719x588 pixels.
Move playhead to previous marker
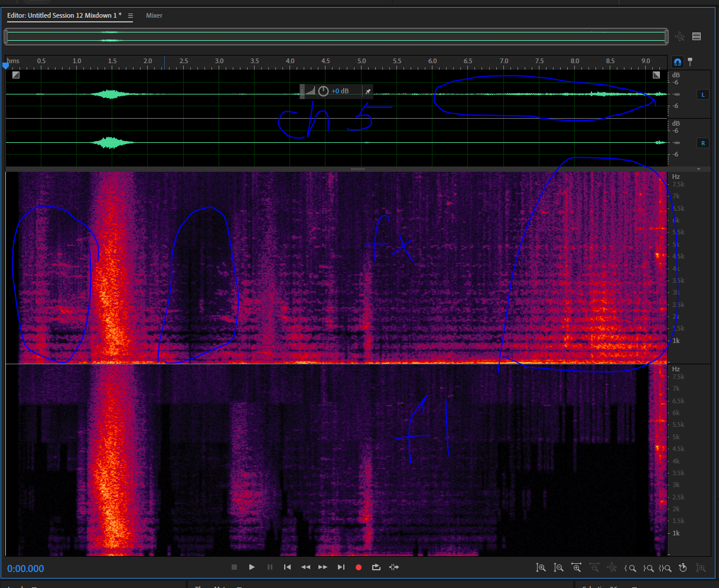[x=287, y=567]
